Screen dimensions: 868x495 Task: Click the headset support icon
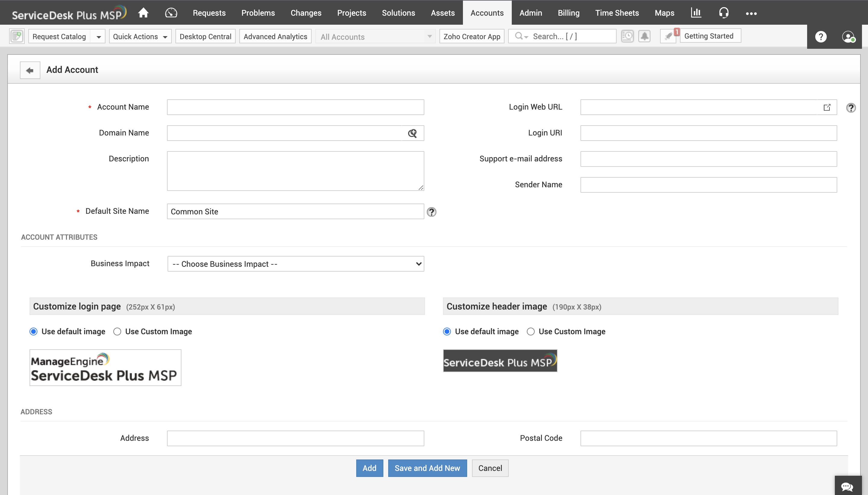[x=723, y=13]
